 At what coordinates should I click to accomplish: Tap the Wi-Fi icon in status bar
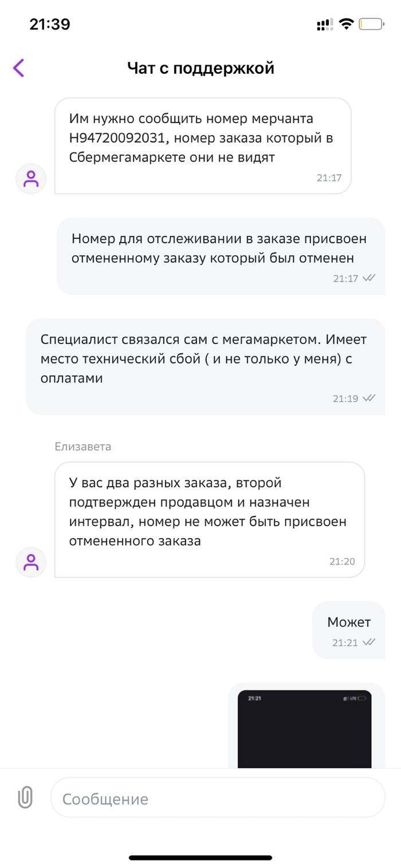click(346, 25)
